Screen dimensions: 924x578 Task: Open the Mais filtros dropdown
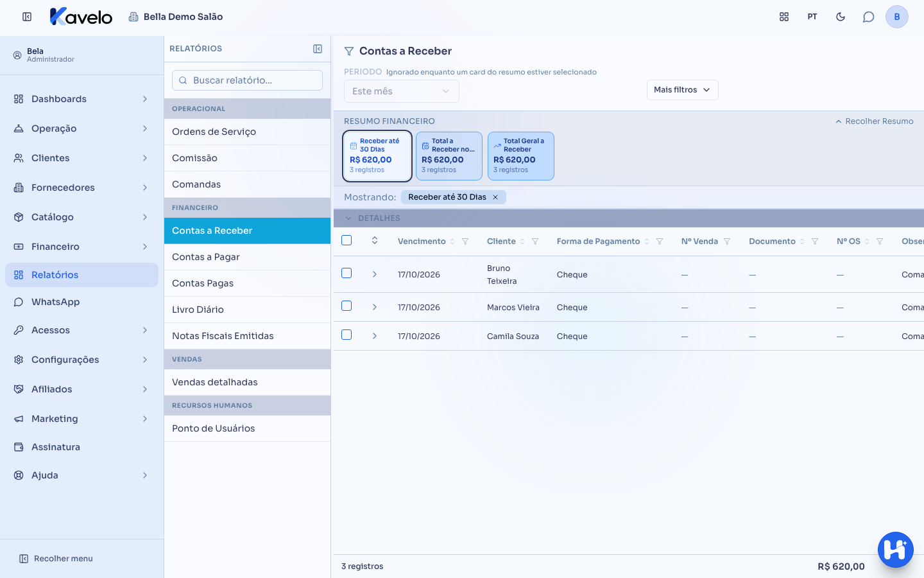pos(682,90)
